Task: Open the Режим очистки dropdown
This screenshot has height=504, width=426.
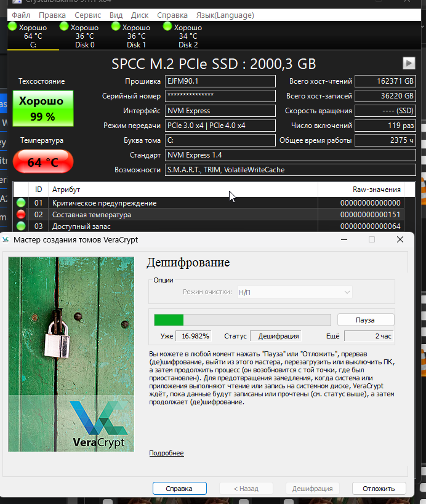Action: (x=294, y=292)
